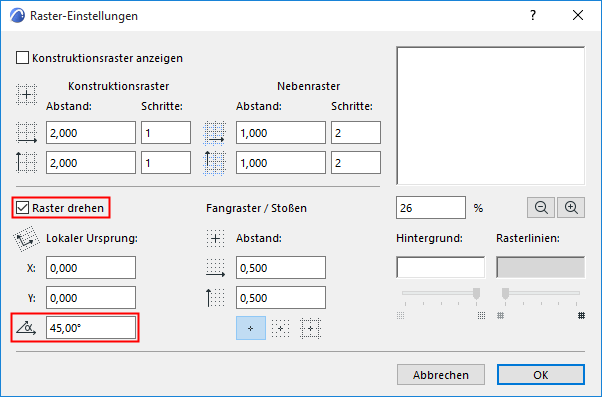The width and height of the screenshot is (602, 397).
Task: Click Konstruktionsraster vertical Schritte field
Action: [166, 162]
